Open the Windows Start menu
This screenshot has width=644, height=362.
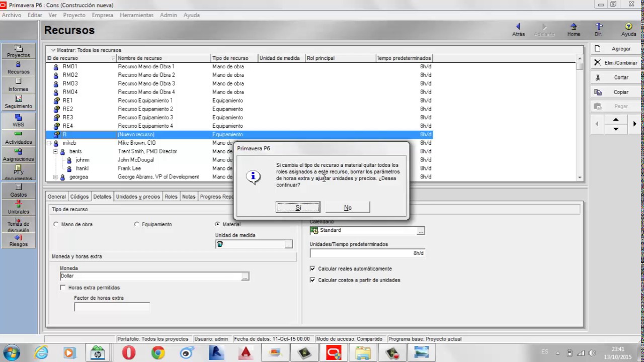pos(12,353)
